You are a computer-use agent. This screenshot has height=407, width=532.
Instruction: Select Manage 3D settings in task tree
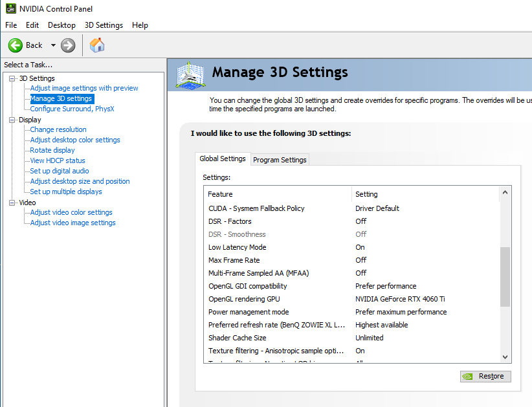61,99
